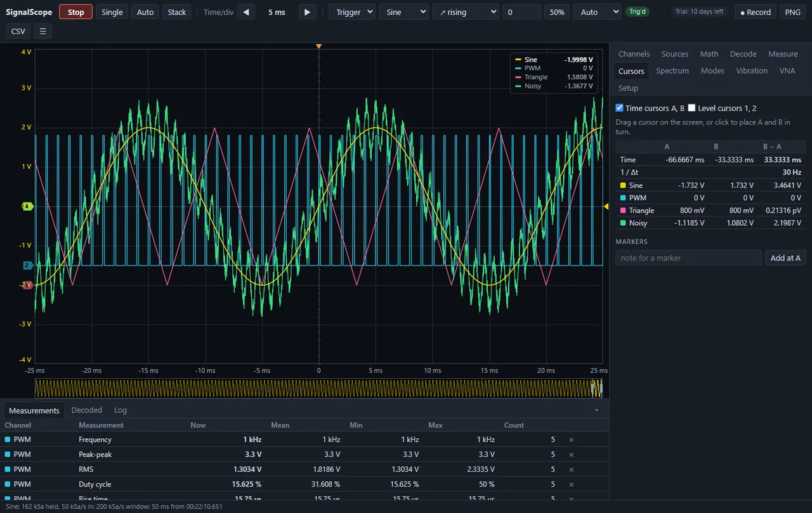Stop the acquisition
The width and height of the screenshot is (812, 513).
coord(75,12)
